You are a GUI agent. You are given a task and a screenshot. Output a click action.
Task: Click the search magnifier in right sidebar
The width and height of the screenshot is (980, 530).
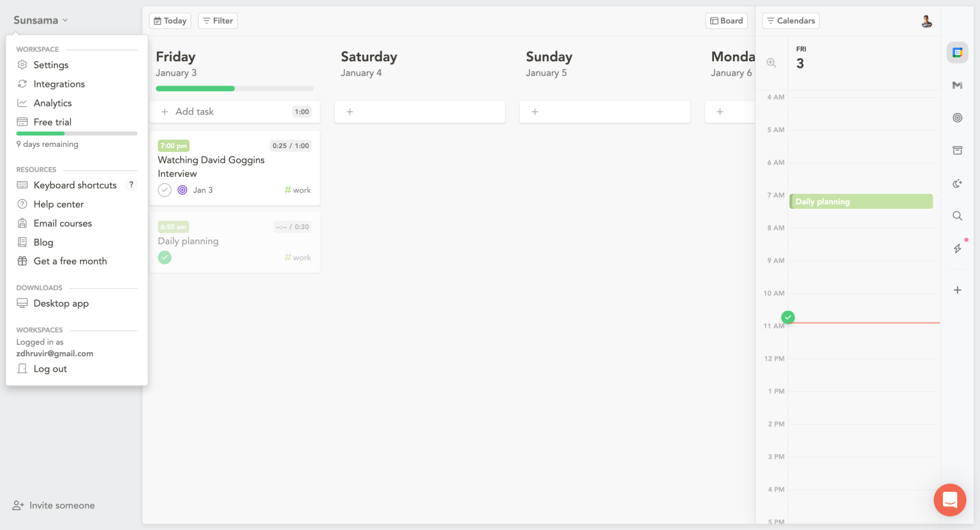click(957, 216)
